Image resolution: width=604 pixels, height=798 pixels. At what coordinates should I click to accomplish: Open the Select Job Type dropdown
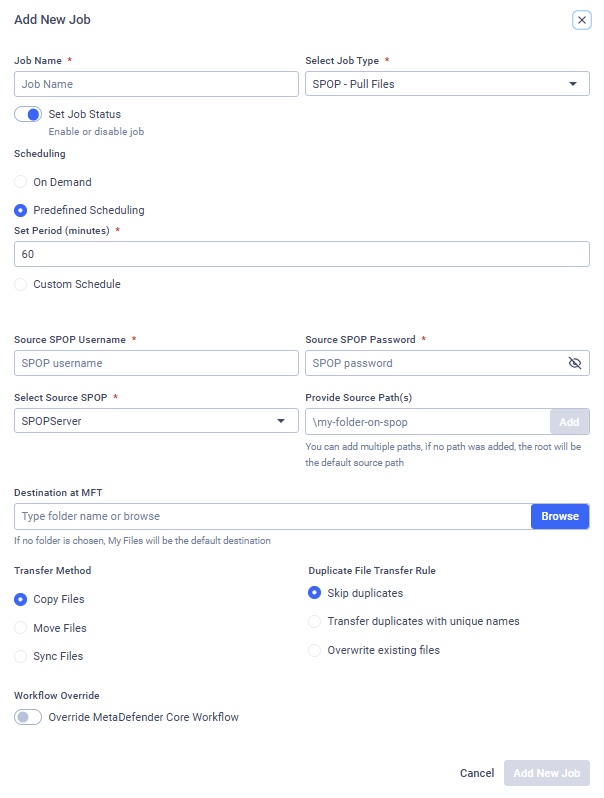coord(447,84)
